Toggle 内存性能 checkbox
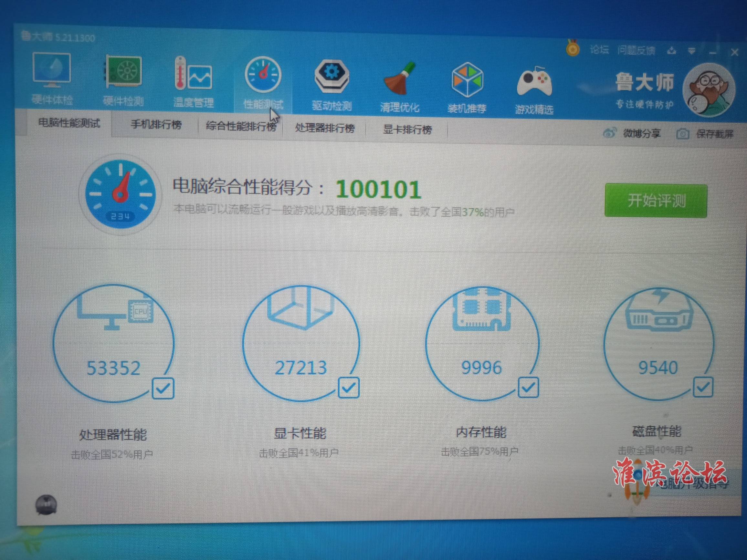 pyautogui.click(x=528, y=387)
